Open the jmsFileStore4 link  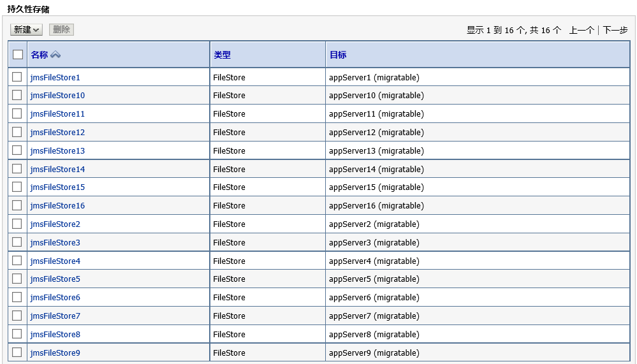coord(55,261)
